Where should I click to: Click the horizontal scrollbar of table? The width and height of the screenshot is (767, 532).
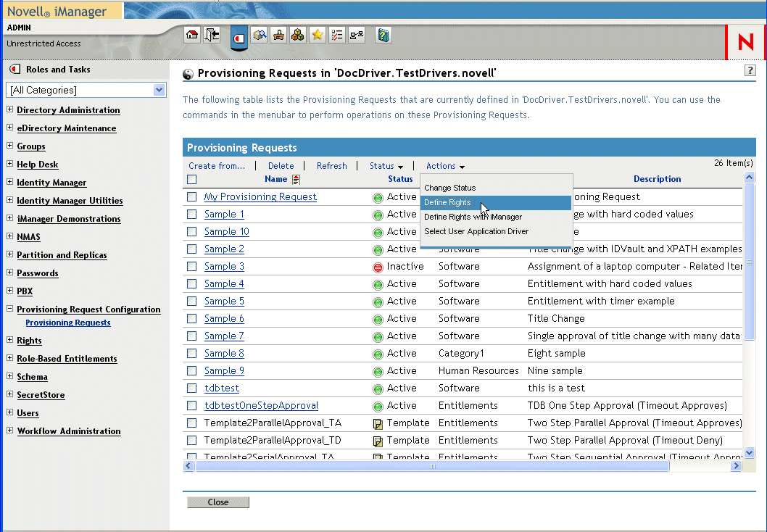431,466
